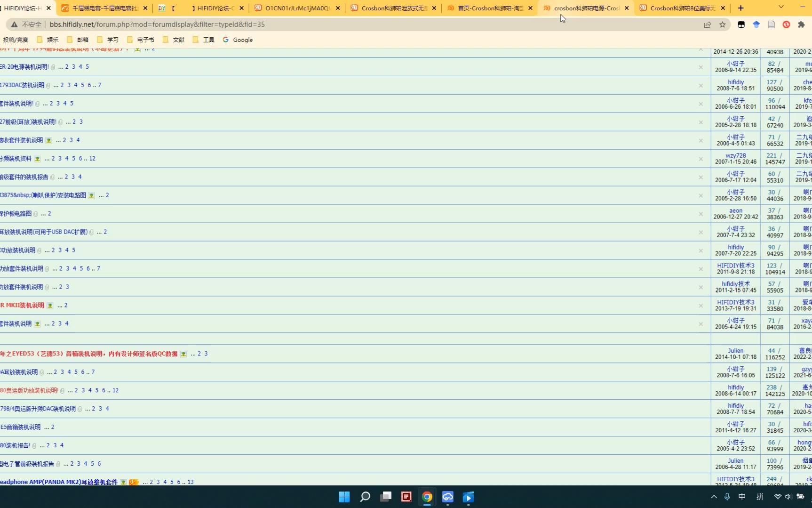The width and height of the screenshot is (812, 508).
Task: Switch to 千层糕电容 tab
Action: [x=105, y=8]
